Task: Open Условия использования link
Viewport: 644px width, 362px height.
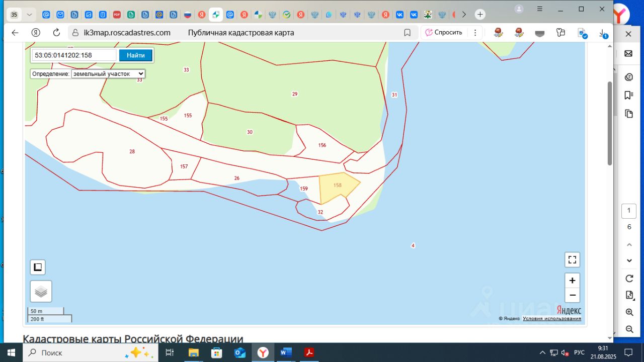Action: 552,319
